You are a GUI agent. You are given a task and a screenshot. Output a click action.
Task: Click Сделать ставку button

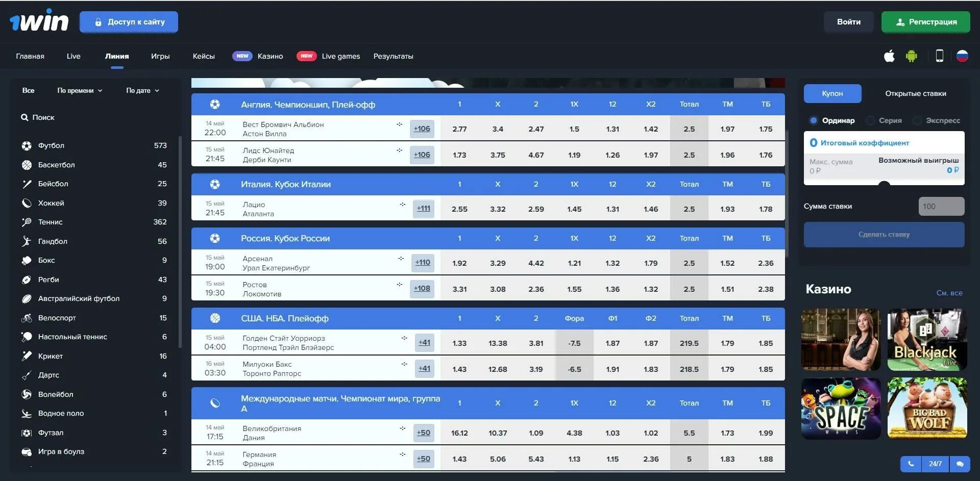pyautogui.click(x=884, y=235)
